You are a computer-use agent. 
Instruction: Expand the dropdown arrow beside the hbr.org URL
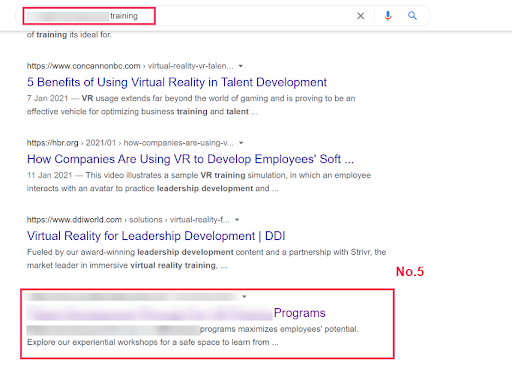tap(241, 143)
